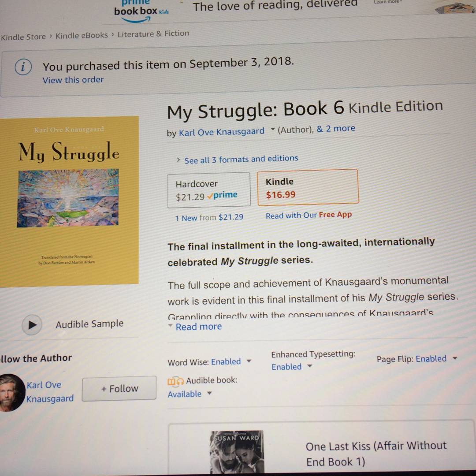
Task: Expand description with Read more
Action: click(x=198, y=327)
